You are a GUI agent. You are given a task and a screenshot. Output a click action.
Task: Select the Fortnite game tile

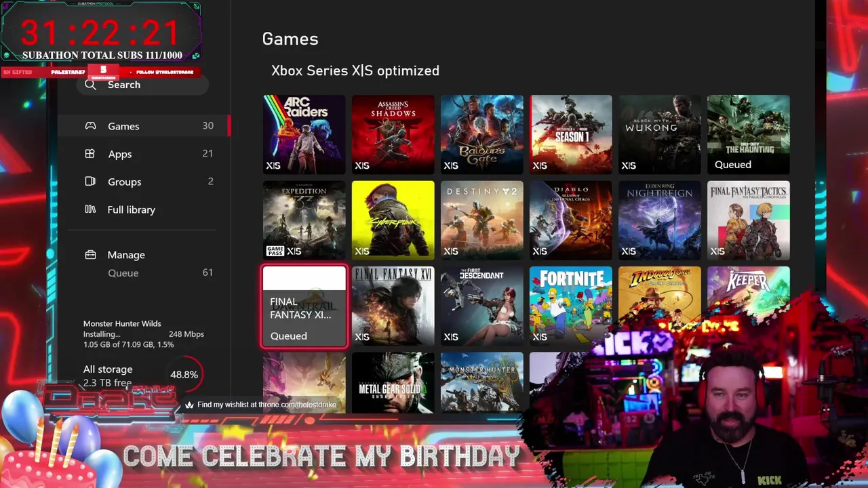point(570,306)
